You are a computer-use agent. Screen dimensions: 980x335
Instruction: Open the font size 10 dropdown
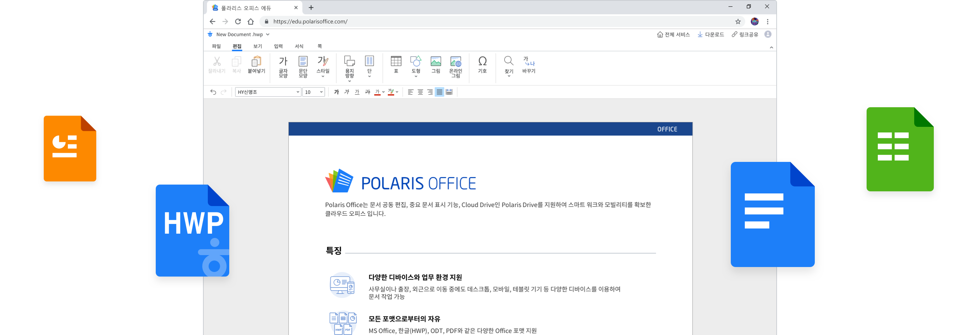[x=314, y=92]
